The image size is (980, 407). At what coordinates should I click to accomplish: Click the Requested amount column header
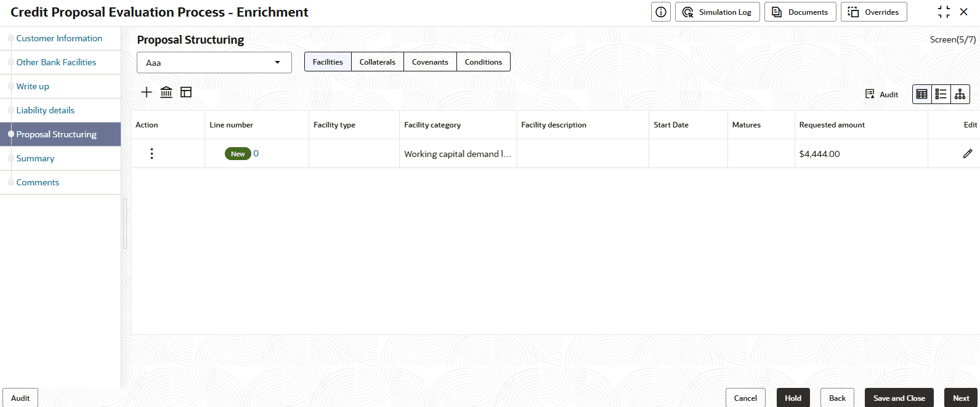(x=832, y=125)
